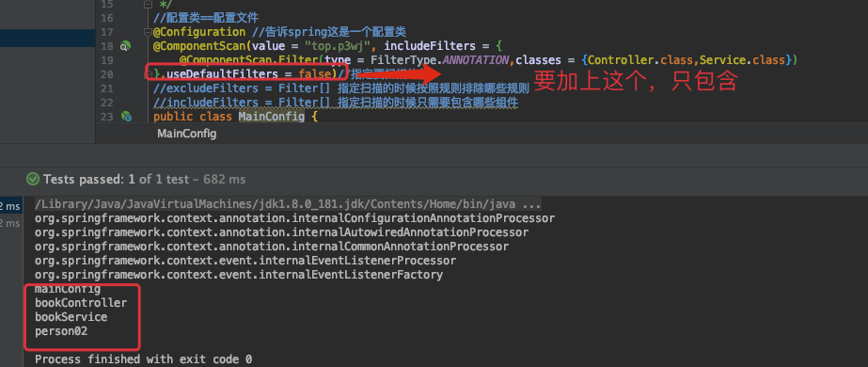Click bookController in the console output
This screenshot has width=868, height=367.
(x=81, y=303)
